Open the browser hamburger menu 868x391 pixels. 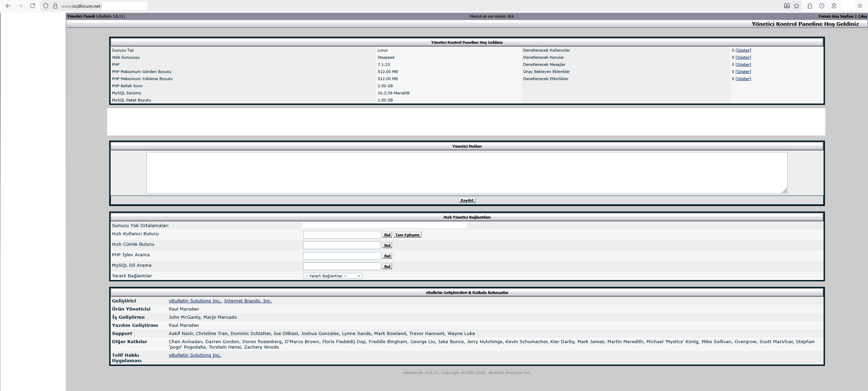point(860,6)
